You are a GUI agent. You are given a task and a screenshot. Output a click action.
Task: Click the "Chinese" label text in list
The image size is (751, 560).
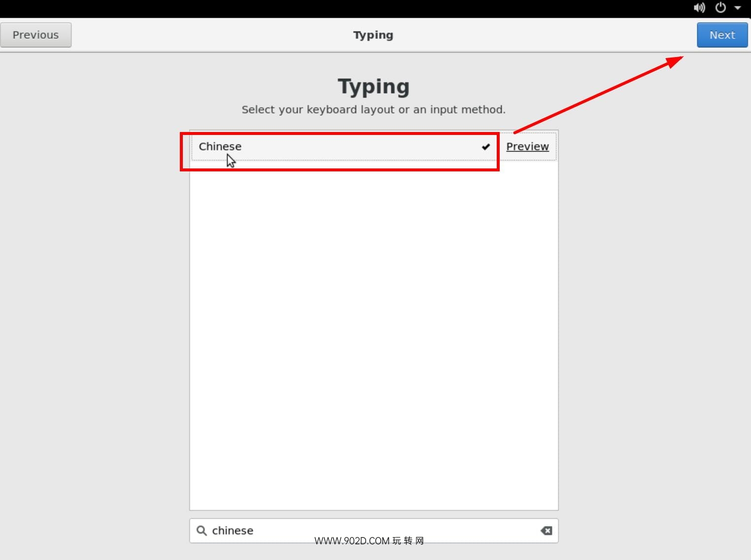pos(220,147)
